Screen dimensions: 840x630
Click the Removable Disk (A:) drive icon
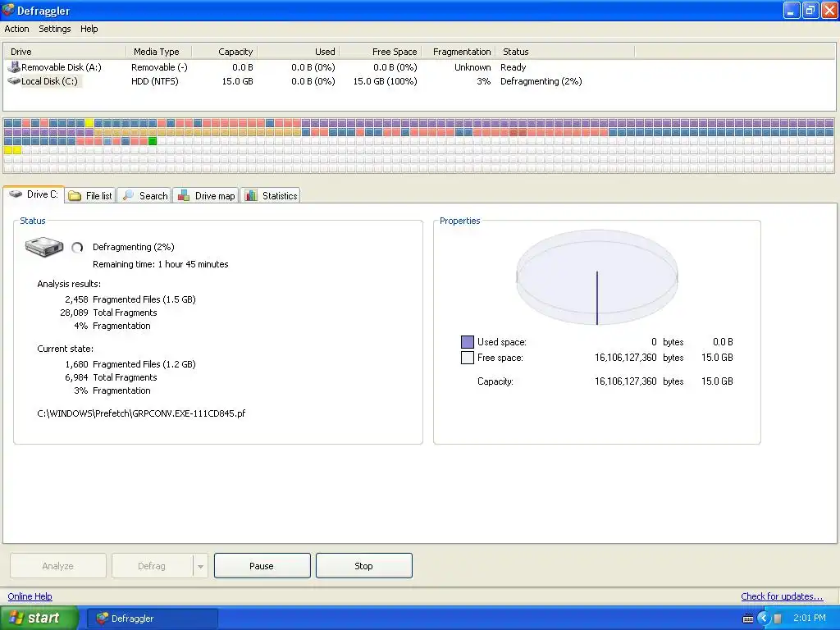coord(13,67)
